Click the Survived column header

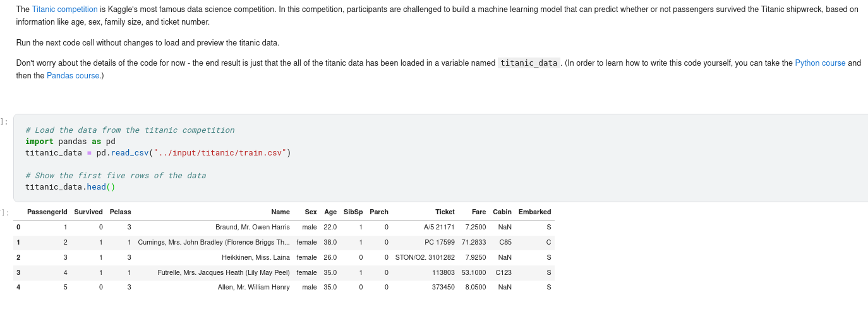(88, 212)
